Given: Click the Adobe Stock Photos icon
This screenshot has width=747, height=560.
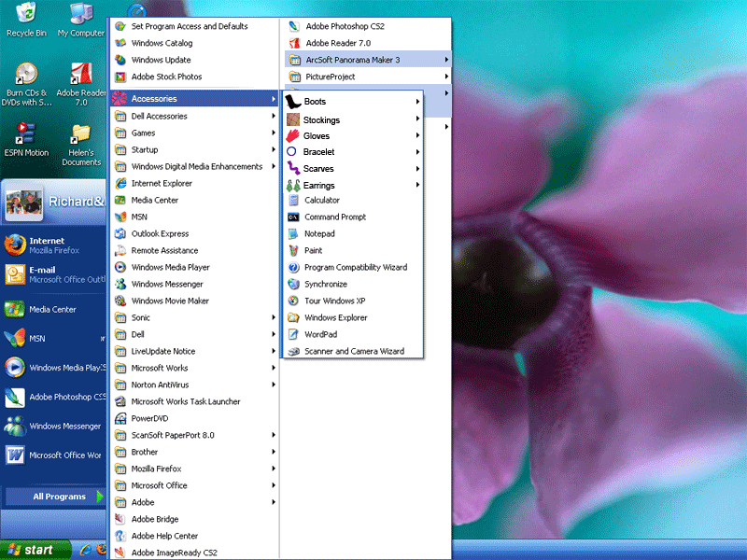Looking at the screenshot, I should pos(120,77).
